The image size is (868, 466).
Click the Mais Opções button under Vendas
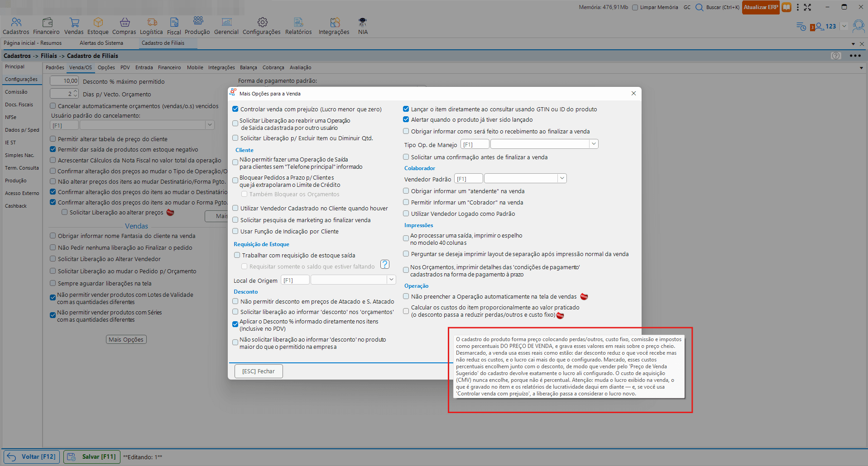[x=126, y=339]
